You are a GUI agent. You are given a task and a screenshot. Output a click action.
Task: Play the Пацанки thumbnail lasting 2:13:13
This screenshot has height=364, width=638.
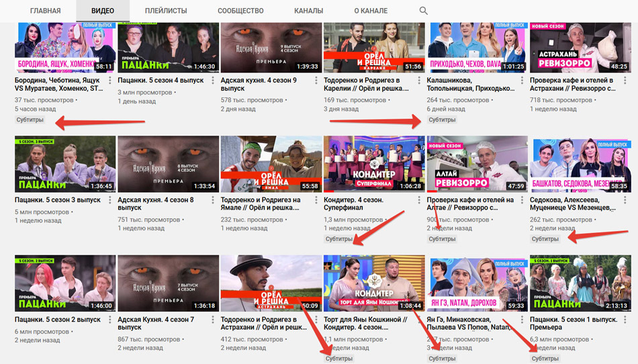tap(580, 283)
